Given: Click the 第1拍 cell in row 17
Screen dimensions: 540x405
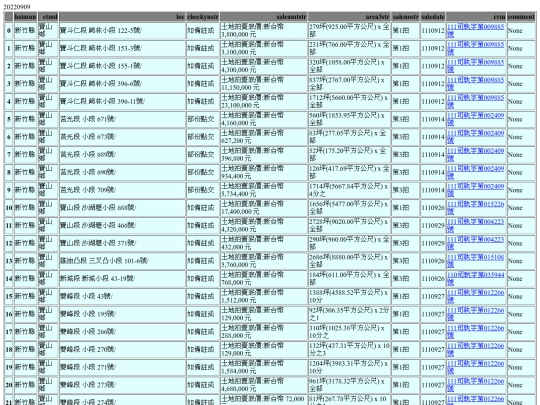Looking at the screenshot, I should click(x=405, y=332).
